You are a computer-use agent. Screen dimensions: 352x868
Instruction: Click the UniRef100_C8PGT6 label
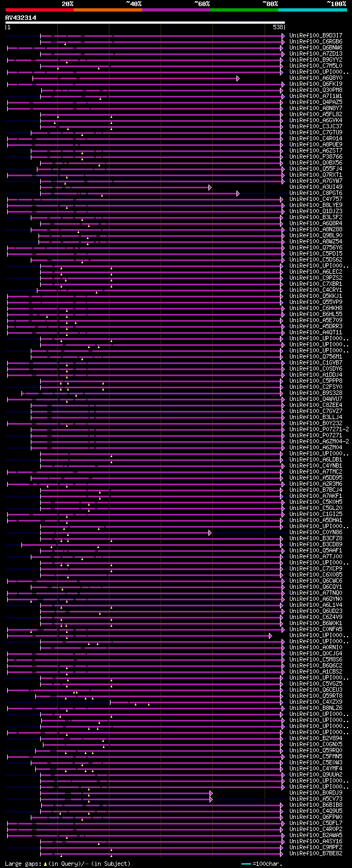(316, 193)
